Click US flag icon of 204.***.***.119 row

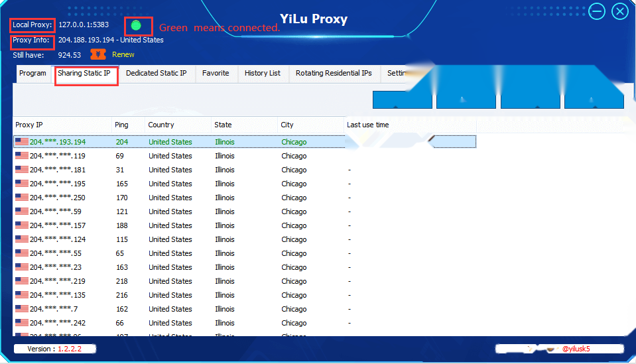pos(22,156)
